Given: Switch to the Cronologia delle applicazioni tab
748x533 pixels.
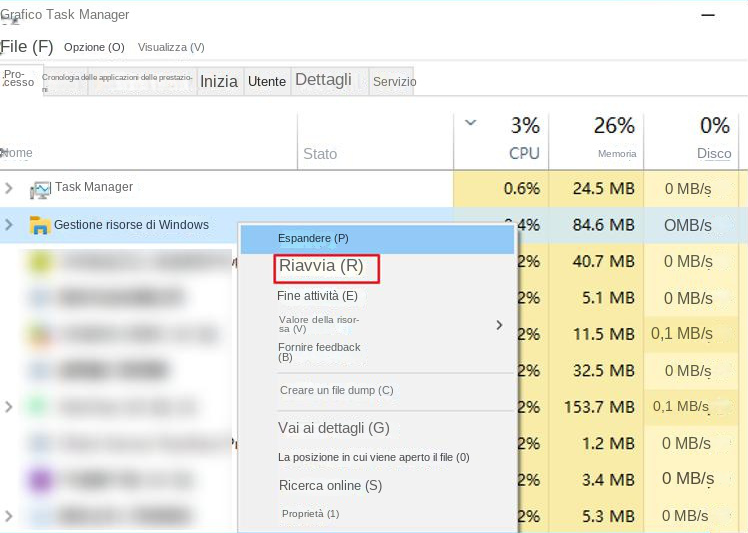Looking at the screenshot, I should click(119, 82).
